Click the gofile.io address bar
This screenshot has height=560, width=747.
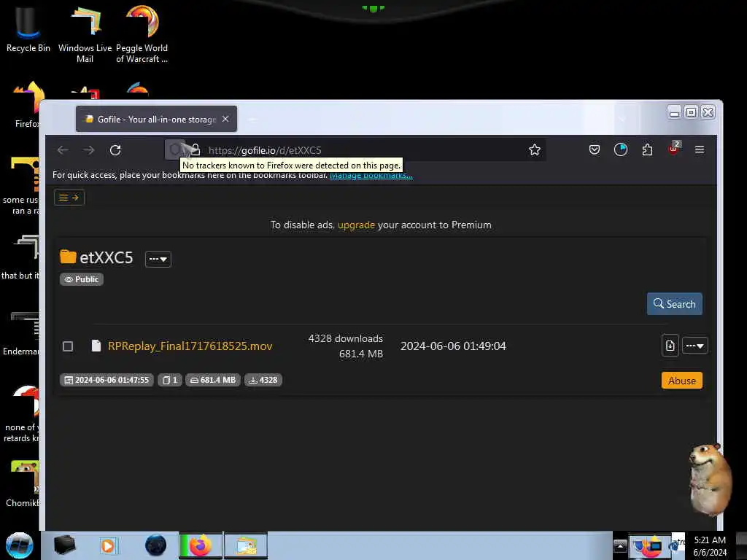(x=355, y=150)
